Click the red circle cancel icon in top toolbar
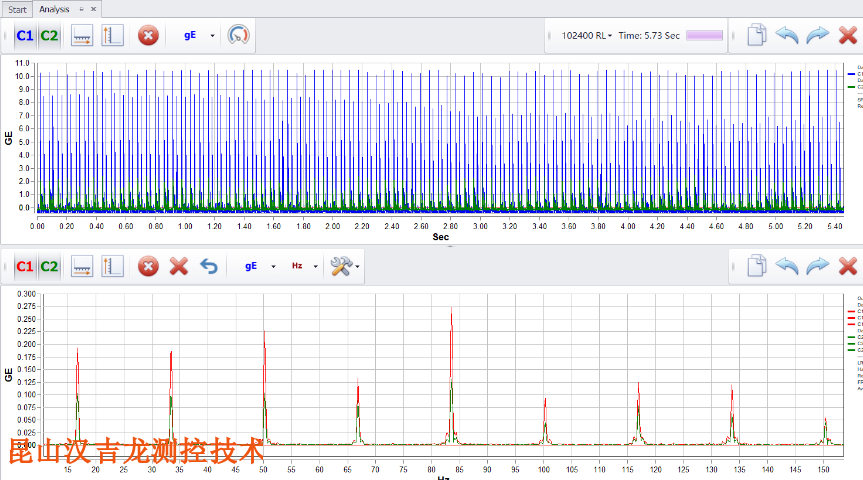The image size is (863, 480). click(147, 36)
